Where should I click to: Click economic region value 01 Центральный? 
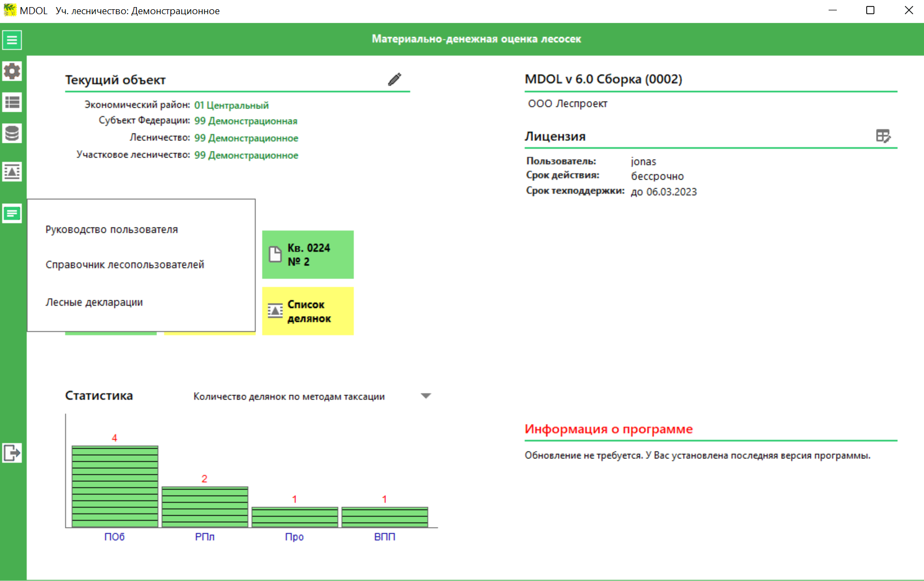[231, 105]
